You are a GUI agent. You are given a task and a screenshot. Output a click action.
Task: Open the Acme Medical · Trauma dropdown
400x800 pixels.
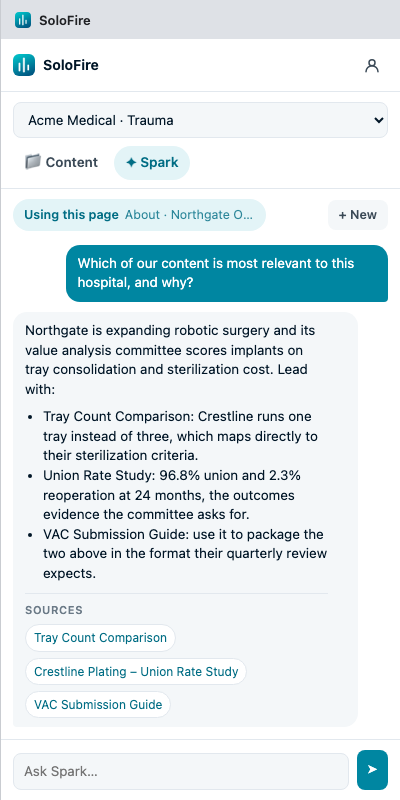(201, 120)
